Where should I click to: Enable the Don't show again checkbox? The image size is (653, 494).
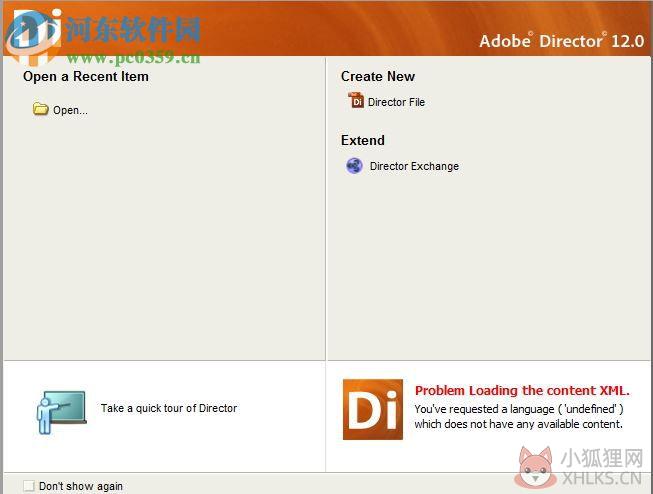click(29, 486)
